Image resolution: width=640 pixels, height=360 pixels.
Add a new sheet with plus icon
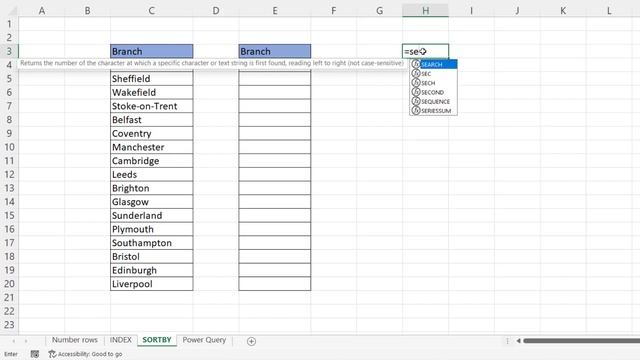pos(251,341)
